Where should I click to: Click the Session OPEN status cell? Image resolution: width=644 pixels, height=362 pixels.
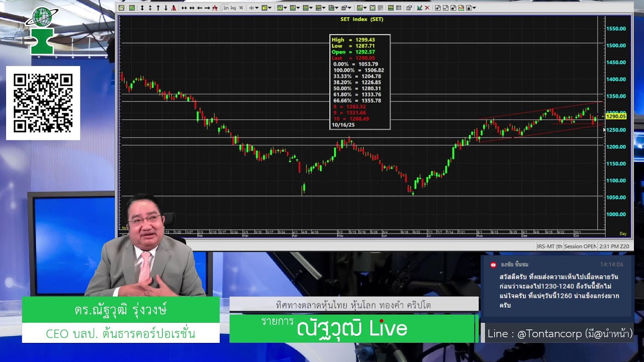580,246
